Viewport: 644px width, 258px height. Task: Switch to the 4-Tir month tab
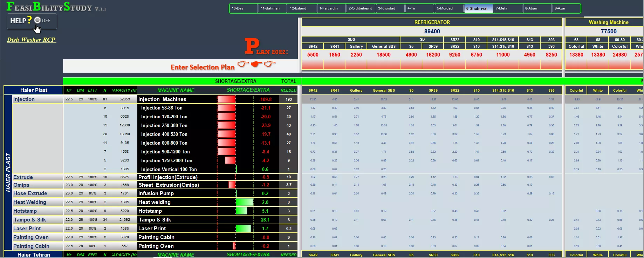(x=420, y=8)
